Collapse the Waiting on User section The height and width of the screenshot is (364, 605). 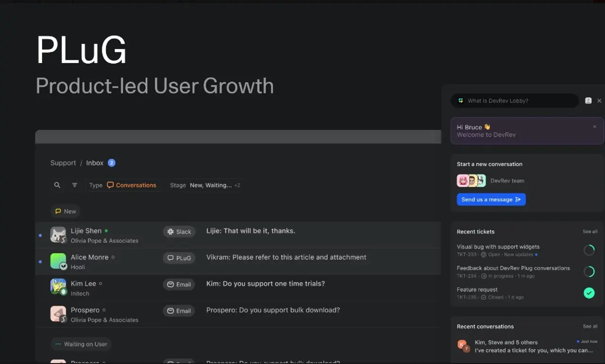tap(81, 344)
